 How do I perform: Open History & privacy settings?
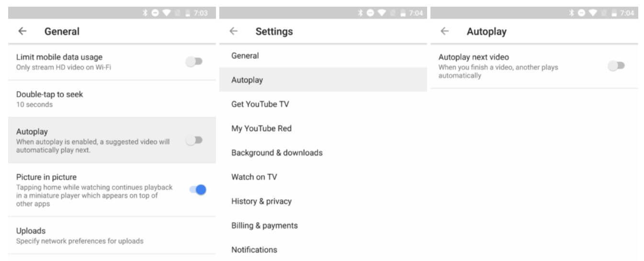pyautogui.click(x=261, y=201)
